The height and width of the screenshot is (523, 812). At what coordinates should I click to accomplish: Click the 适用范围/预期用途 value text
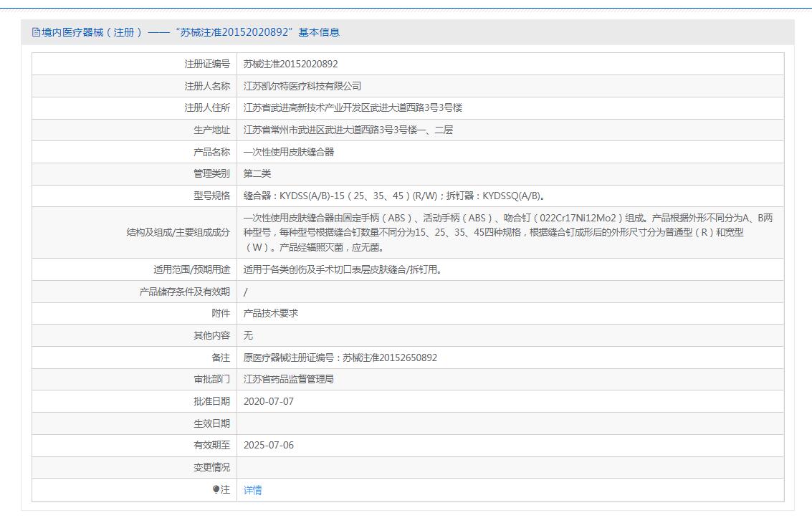click(343, 270)
